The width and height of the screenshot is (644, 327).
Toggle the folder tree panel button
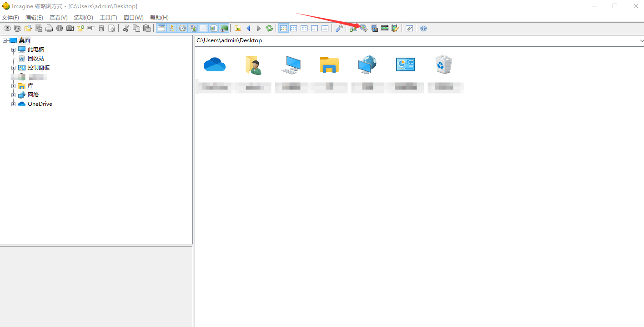tap(172, 28)
